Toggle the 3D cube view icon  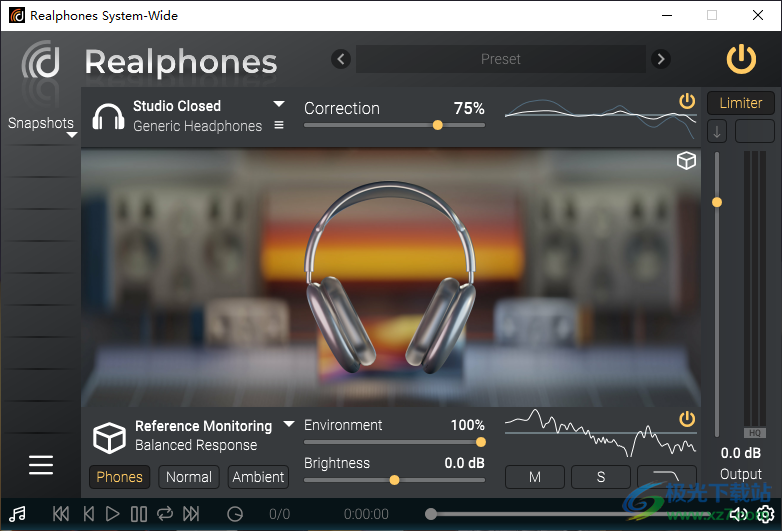tap(686, 161)
